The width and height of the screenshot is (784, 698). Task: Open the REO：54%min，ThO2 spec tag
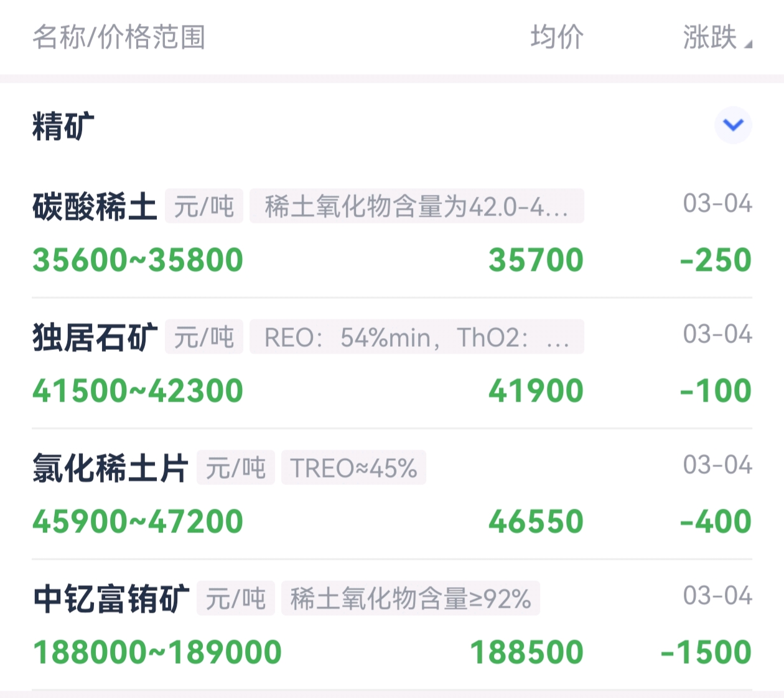417,337
